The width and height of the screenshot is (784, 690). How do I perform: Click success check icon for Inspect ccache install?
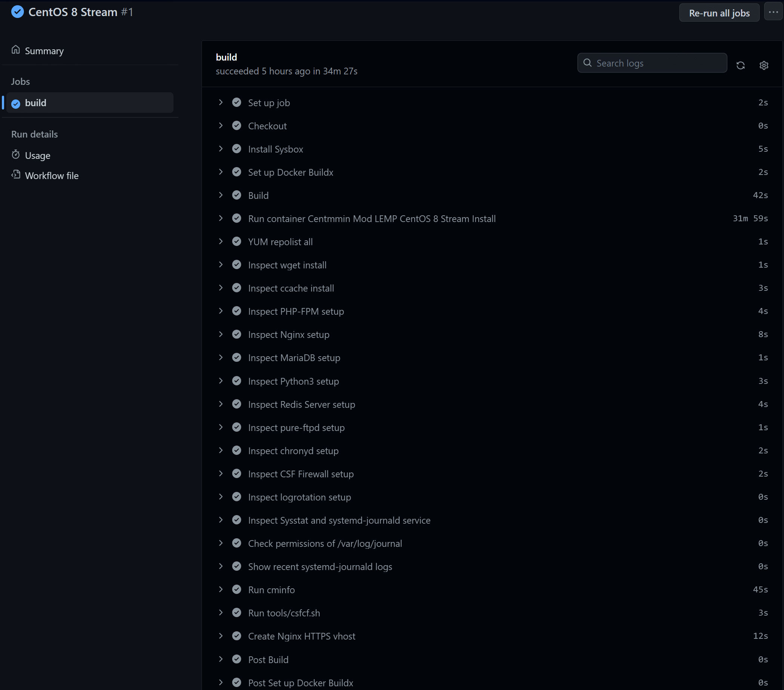coord(237,288)
